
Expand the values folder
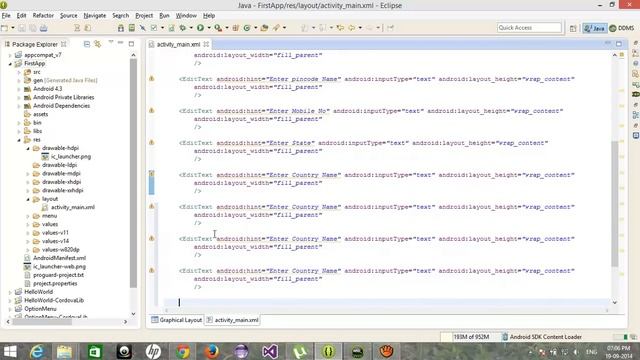28,224
